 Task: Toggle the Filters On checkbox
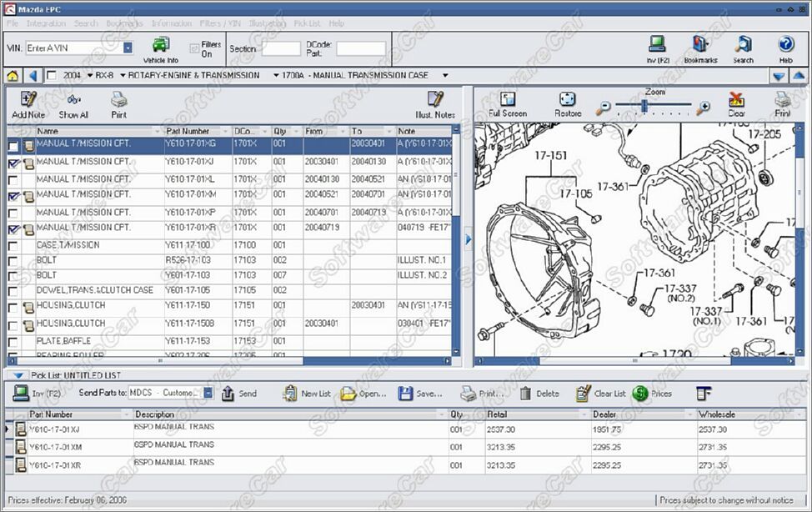click(194, 48)
